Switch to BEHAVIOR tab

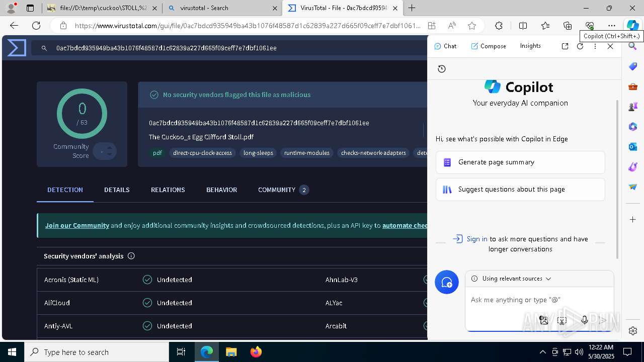pyautogui.click(x=221, y=190)
